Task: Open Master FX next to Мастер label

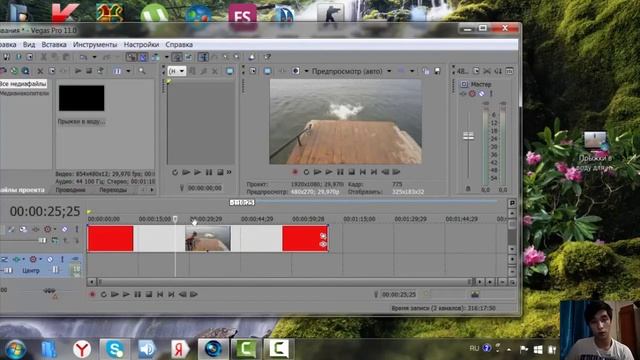Action: click(464, 93)
